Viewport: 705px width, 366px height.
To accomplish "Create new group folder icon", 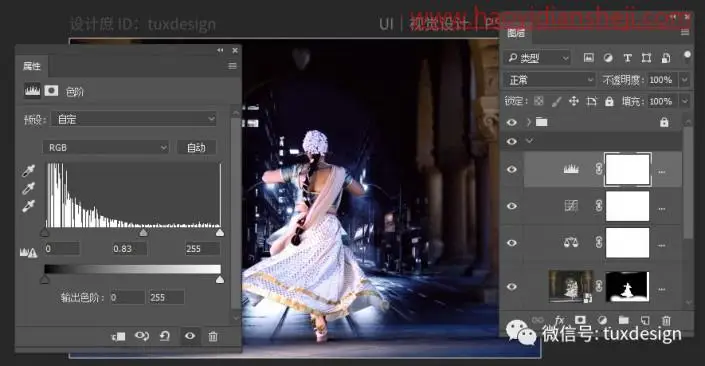I will click(623, 320).
